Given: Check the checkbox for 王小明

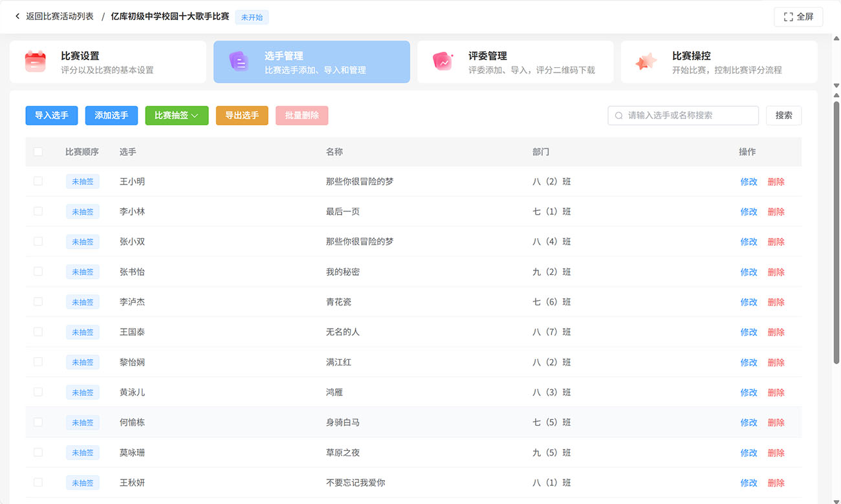Looking at the screenshot, I should coord(38,181).
